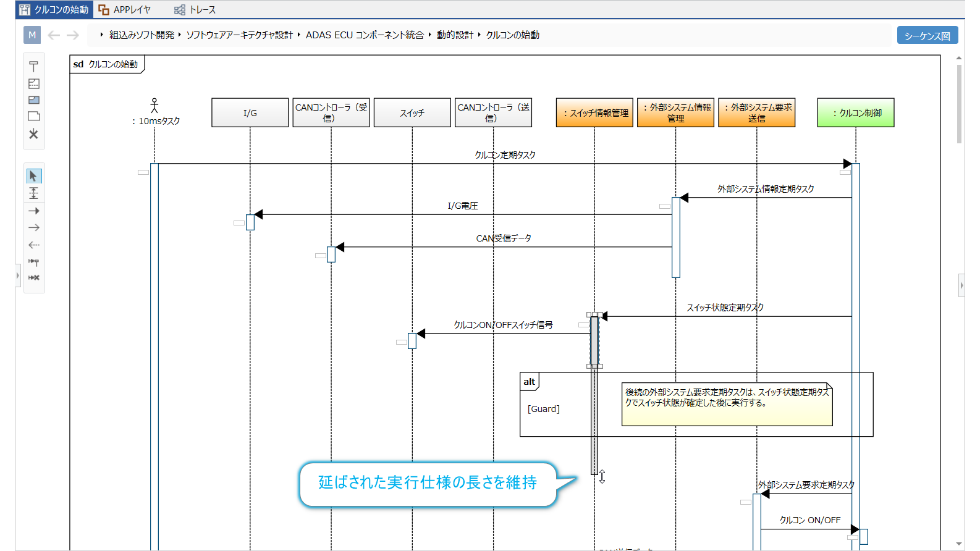Image resolution: width=980 pixels, height=551 pixels.
Task: Click the M model home button
Action: [x=32, y=35]
